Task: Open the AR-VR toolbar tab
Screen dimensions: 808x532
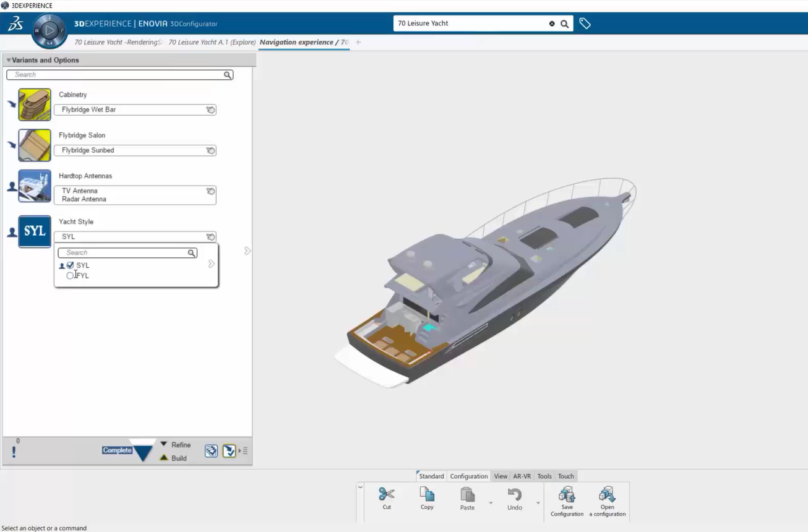Action: point(522,476)
